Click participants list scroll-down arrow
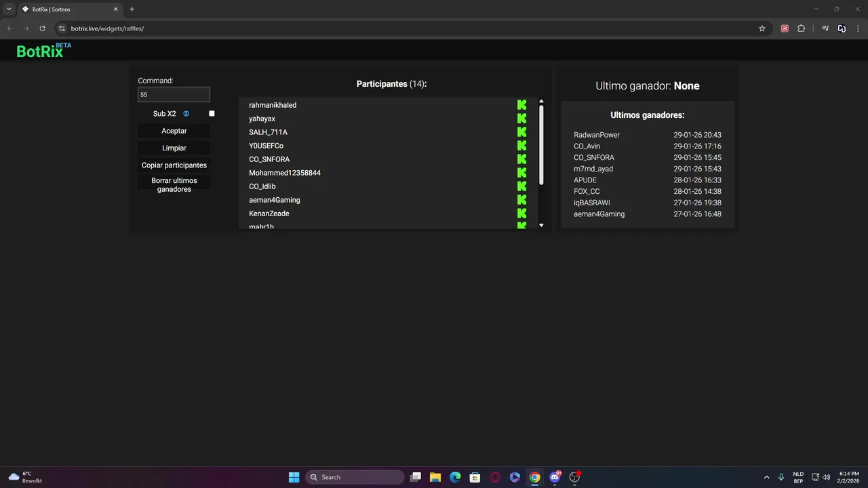This screenshot has height=488, width=868. 541,225
